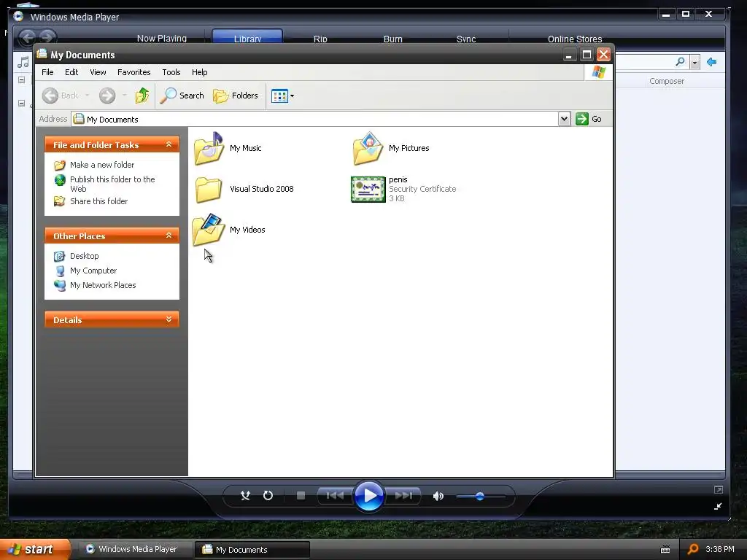The width and height of the screenshot is (747, 560).
Task: Open the Edit menu
Action: click(x=71, y=72)
